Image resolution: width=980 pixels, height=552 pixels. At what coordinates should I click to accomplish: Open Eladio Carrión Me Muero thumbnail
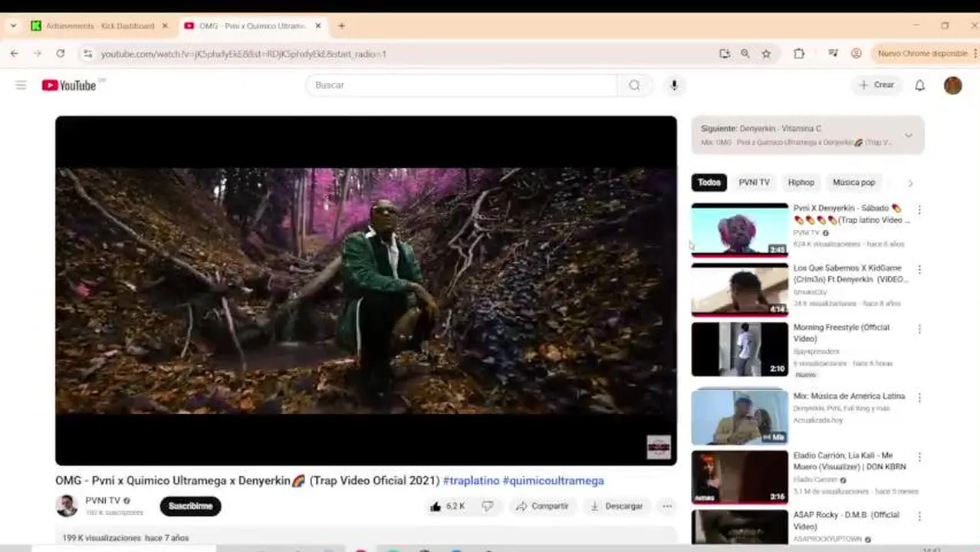coord(739,477)
